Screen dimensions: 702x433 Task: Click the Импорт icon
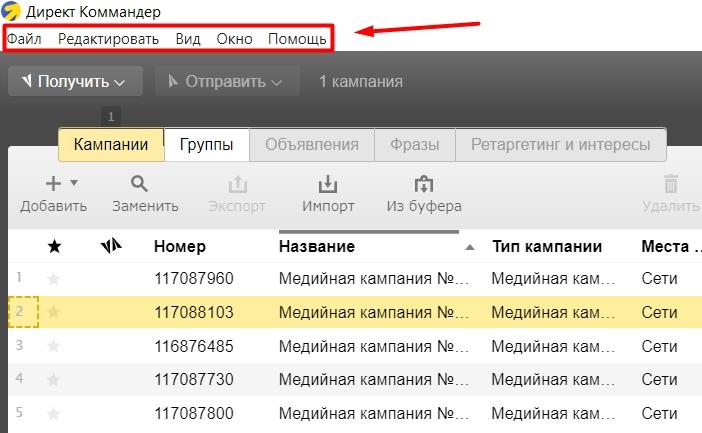pyautogui.click(x=328, y=184)
